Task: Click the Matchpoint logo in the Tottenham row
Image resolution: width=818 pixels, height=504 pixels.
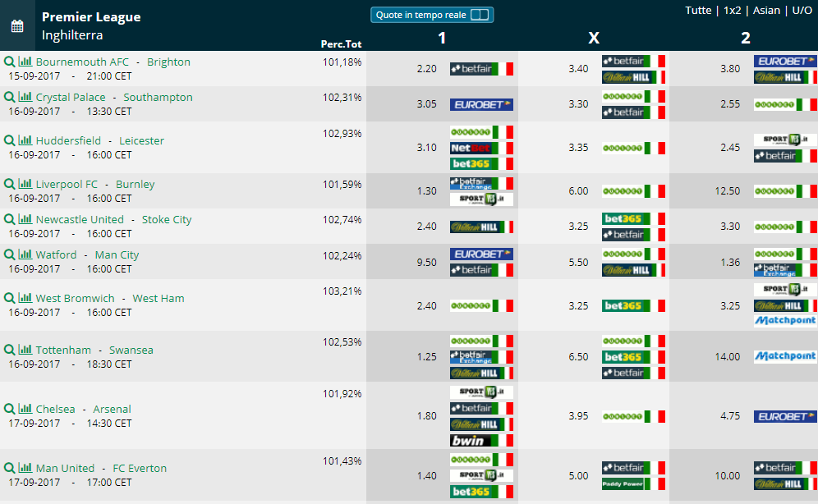Action: (x=785, y=356)
